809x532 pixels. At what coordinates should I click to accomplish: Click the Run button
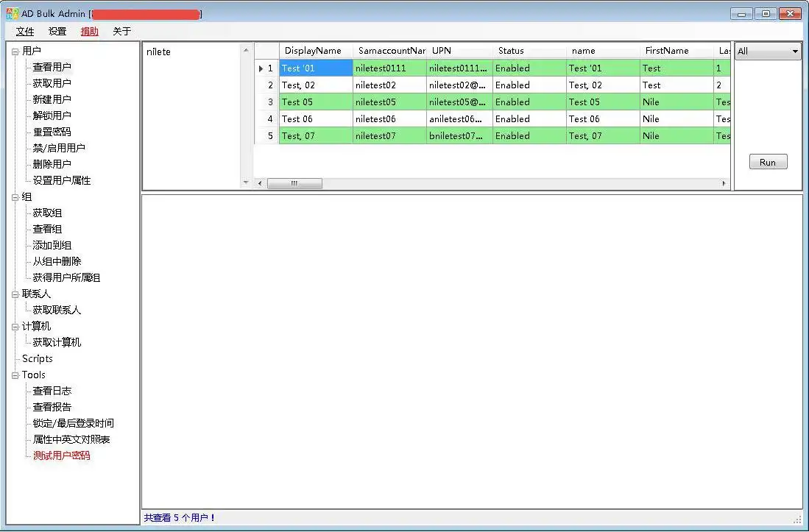click(769, 162)
